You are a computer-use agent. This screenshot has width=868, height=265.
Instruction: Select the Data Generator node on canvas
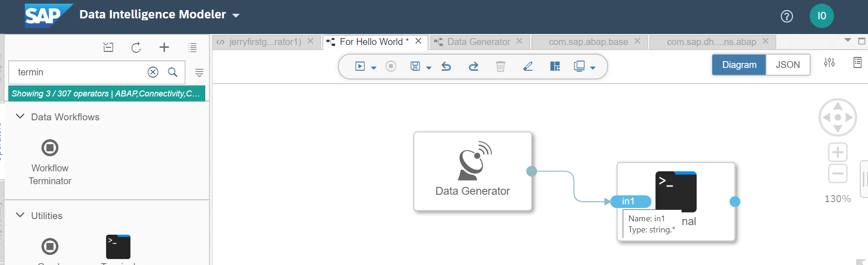[473, 171]
